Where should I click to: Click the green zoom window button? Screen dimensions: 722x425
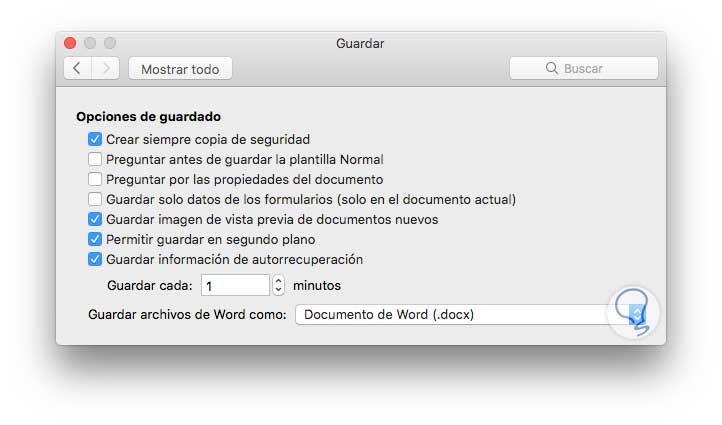(110, 43)
